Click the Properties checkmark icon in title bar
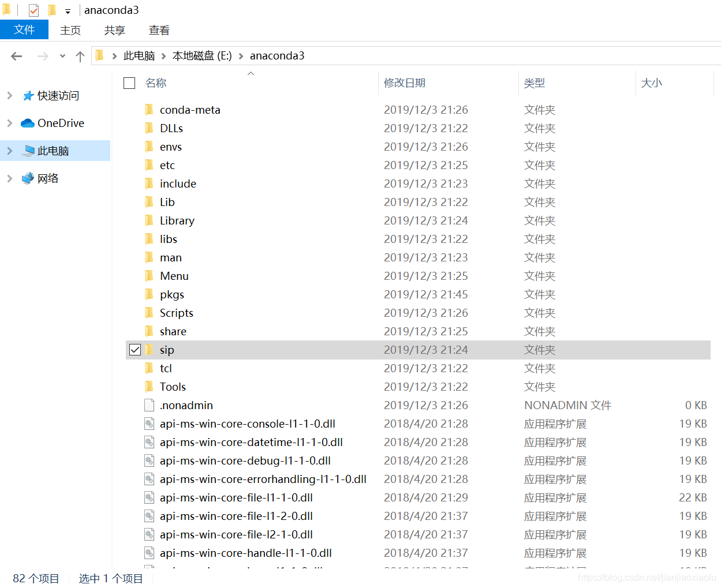This screenshot has width=721, height=588. 34,10
